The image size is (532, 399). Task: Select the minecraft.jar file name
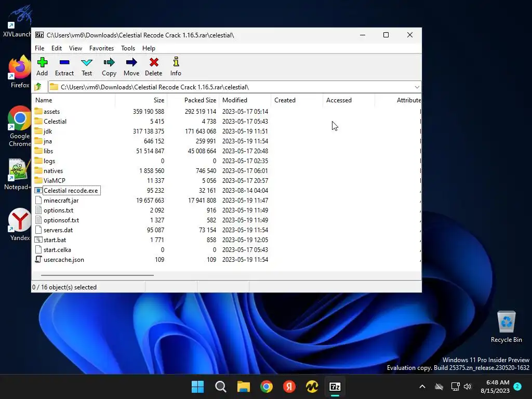[x=61, y=200]
